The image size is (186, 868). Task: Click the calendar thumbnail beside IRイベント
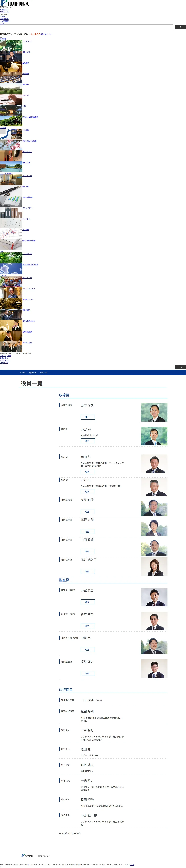(11, 223)
